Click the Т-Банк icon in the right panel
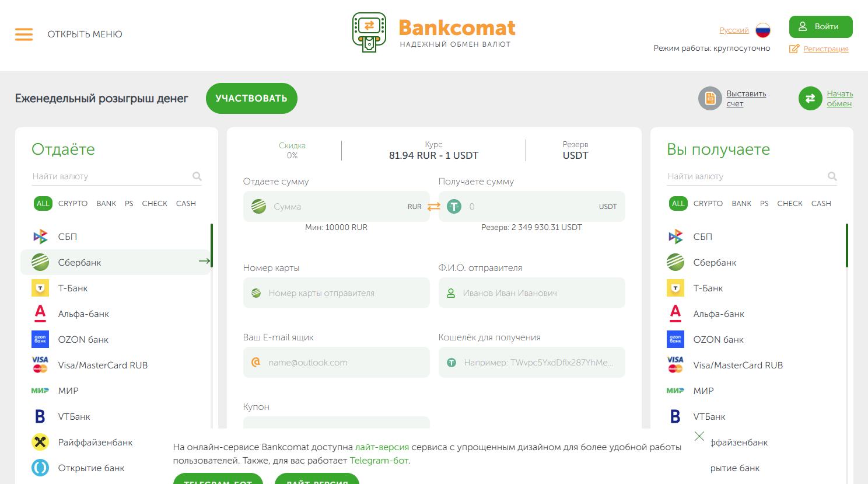Image resolution: width=868 pixels, height=484 pixels. (x=675, y=288)
